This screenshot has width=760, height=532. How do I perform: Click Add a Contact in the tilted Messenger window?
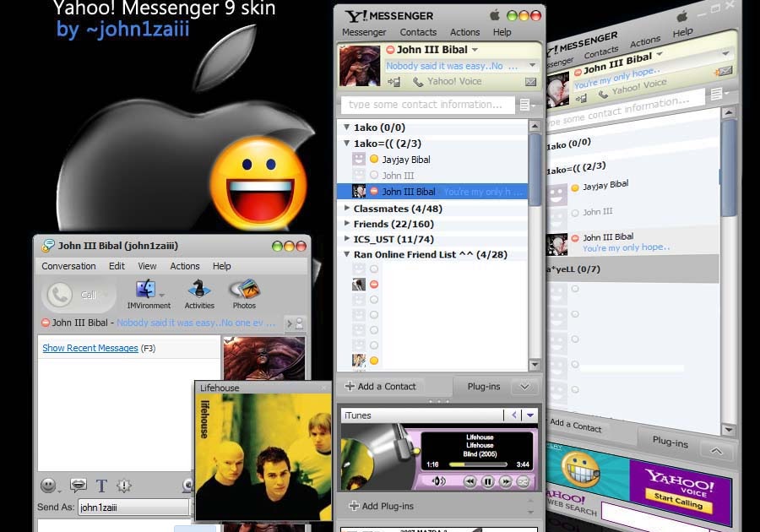pyautogui.click(x=575, y=425)
